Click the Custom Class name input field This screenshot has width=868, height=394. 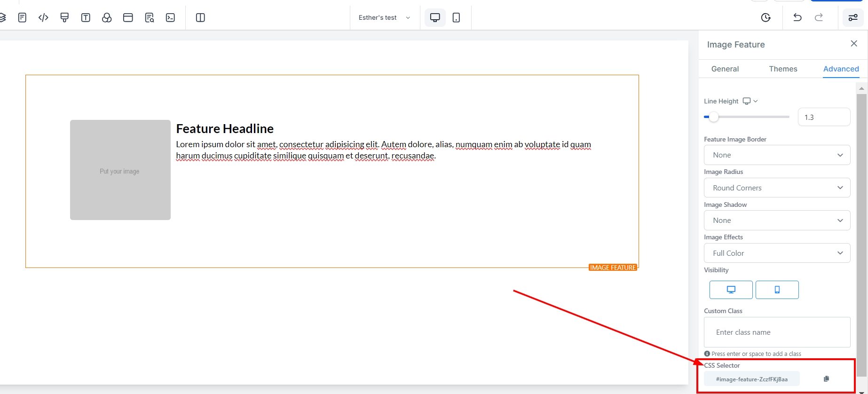click(777, 332)
